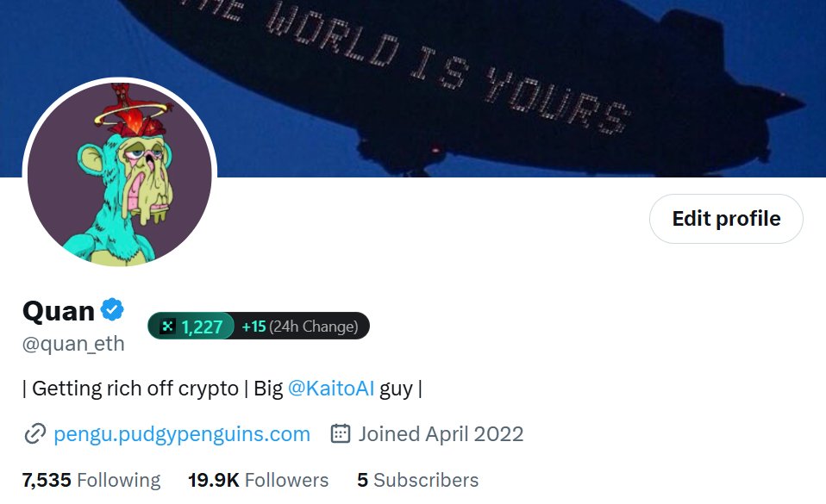
Task: Select the 'Getting rich off crypto' bio text
Action: click(135, 389)
